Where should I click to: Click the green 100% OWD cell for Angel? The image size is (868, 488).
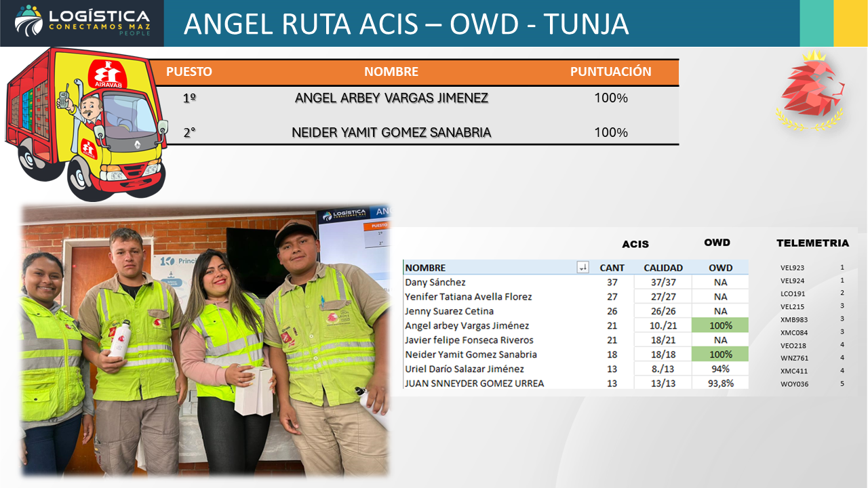click(x=720, y=326)
